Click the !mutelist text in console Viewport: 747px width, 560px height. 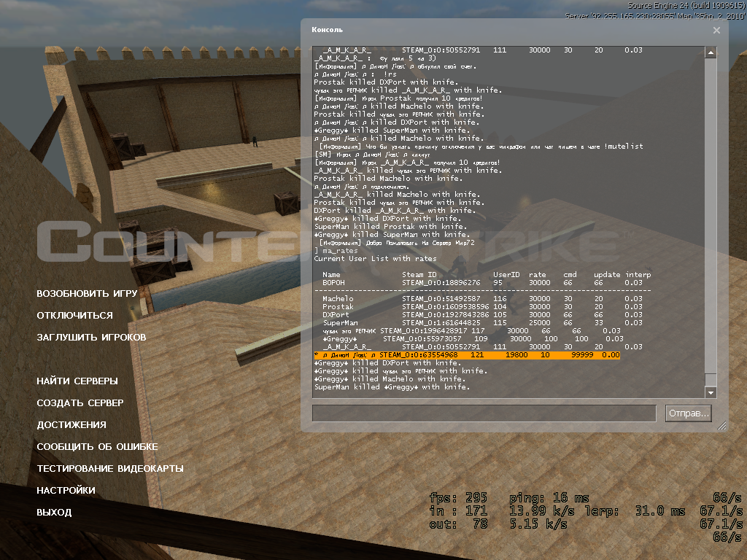point(624,146)
